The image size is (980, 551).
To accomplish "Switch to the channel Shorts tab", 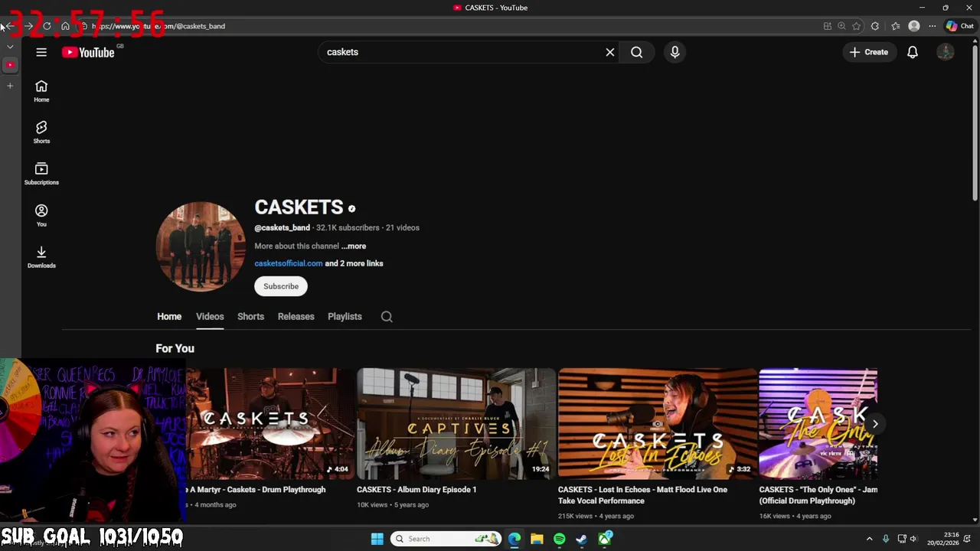I will click(250, 317).
